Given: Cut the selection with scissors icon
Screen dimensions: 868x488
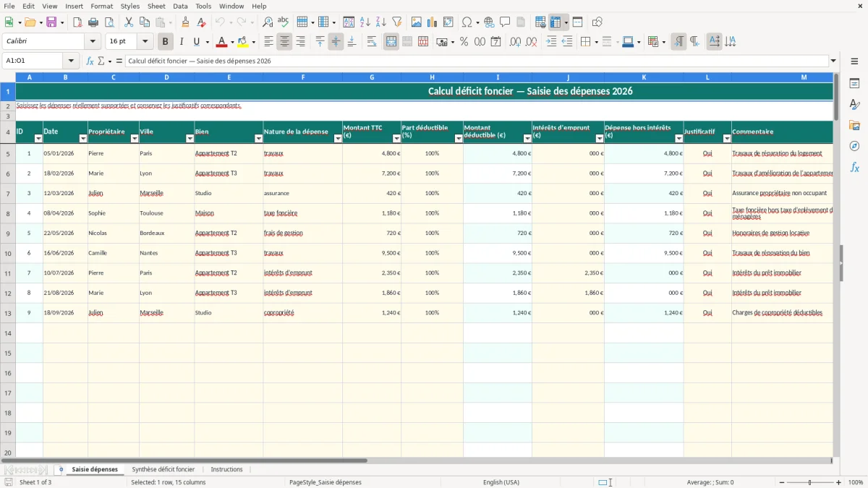Looking at the screenshot, I should (x=129, y=22).
